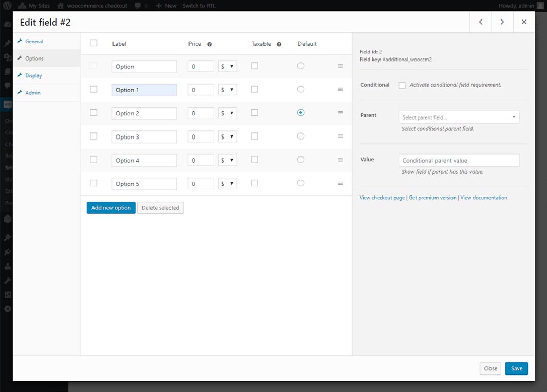Open price type dropdown for Option 2
Screen dimensions: 547x392
click(x=228, y=113)
